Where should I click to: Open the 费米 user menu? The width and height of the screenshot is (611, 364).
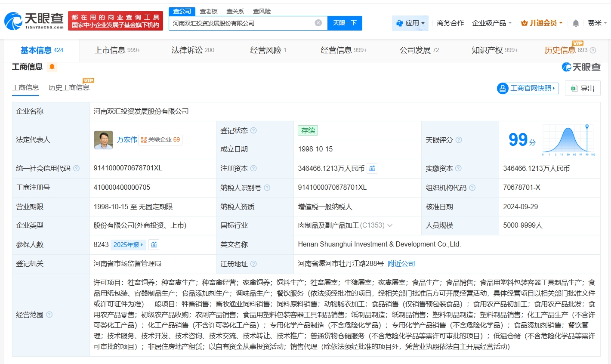(597, 23)
